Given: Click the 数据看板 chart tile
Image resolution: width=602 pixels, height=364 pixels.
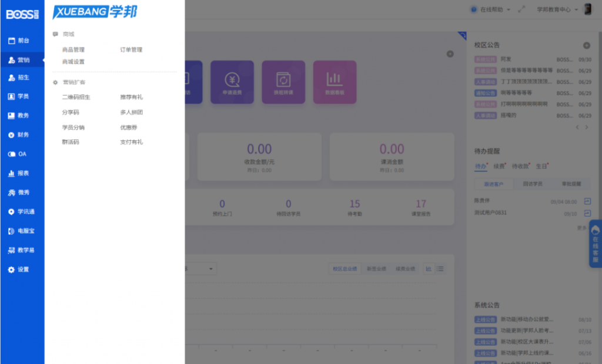Looking at the screenshot, I should click(335, 82).
